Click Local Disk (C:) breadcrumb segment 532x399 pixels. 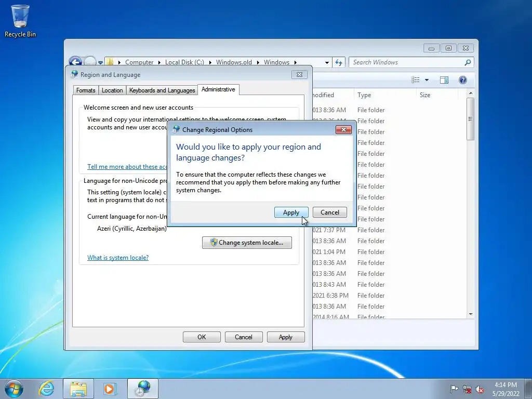(184, 62)
